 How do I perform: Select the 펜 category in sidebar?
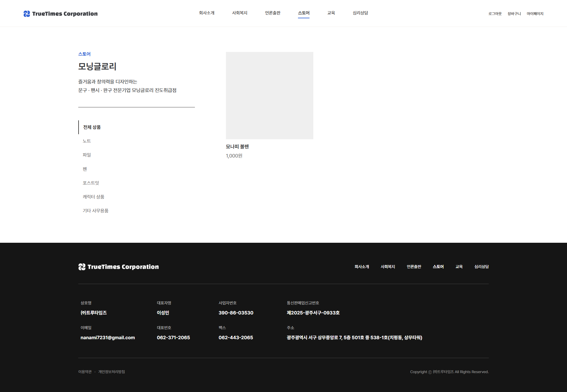(84, 169)
